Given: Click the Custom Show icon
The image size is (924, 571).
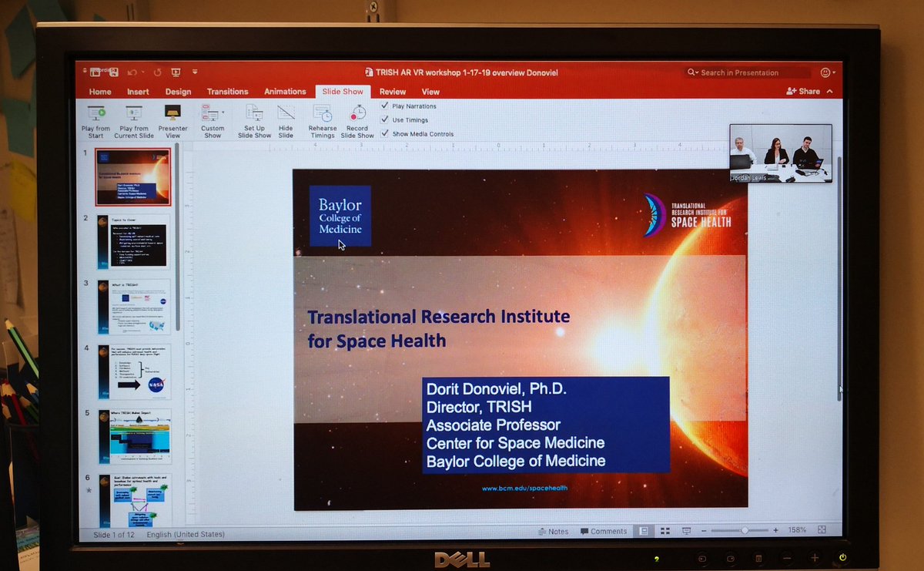Looking at the screenshot, I should point(209,113).
